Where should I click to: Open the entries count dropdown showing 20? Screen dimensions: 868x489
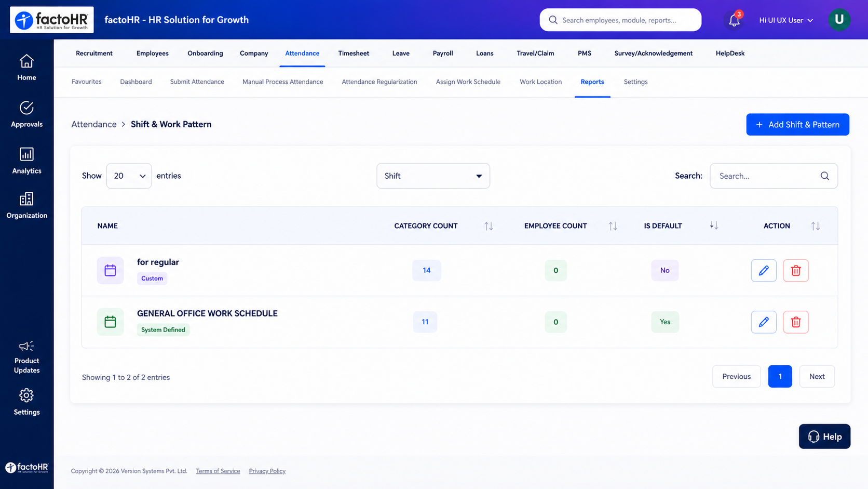[129, 176]
